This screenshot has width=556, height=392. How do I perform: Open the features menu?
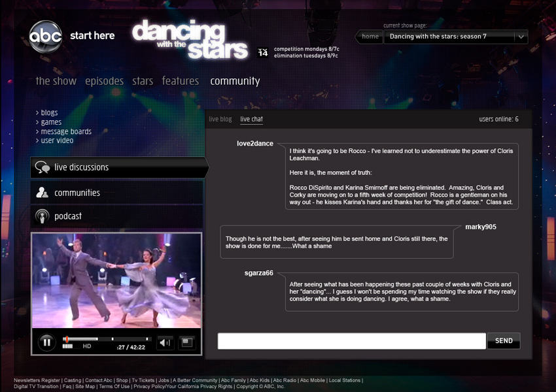pyautogui.click(x=181, y=81)
